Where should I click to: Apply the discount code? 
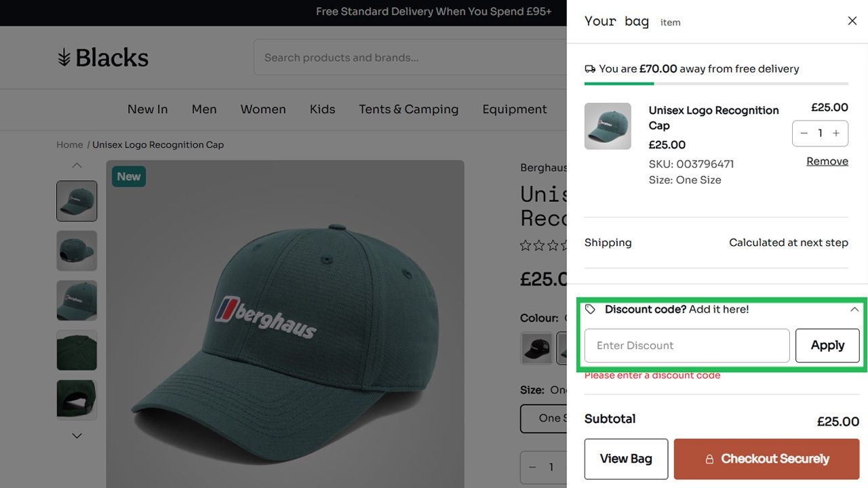click(x=827, y=346)
